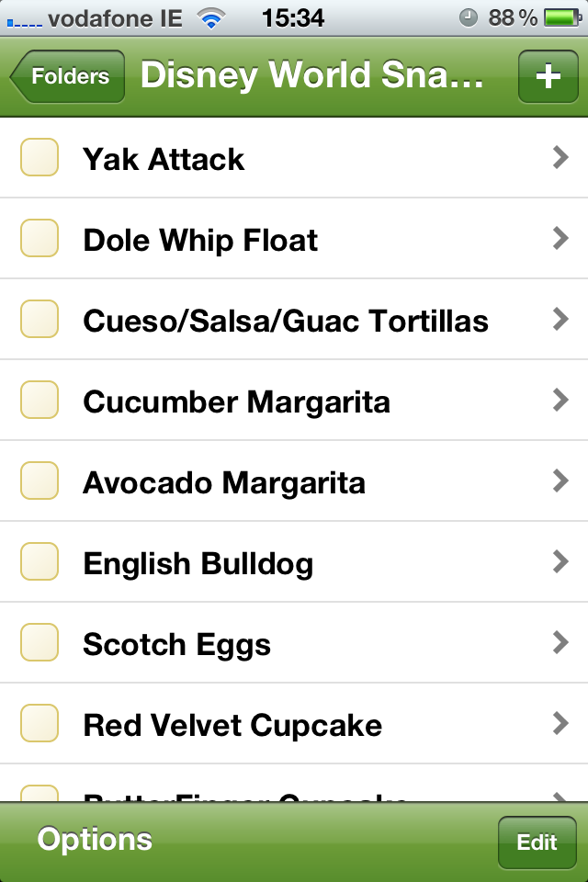The width and height of the screenshot is (588, 882).
Task: Tap the Wi-Fi status icon
Action: coord(212,17)
